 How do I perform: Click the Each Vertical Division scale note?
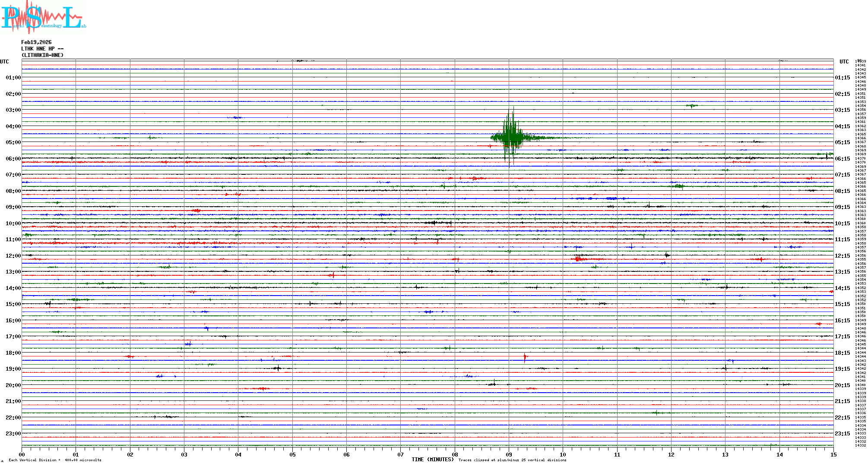pyautogui.click(x=55, y=460)
